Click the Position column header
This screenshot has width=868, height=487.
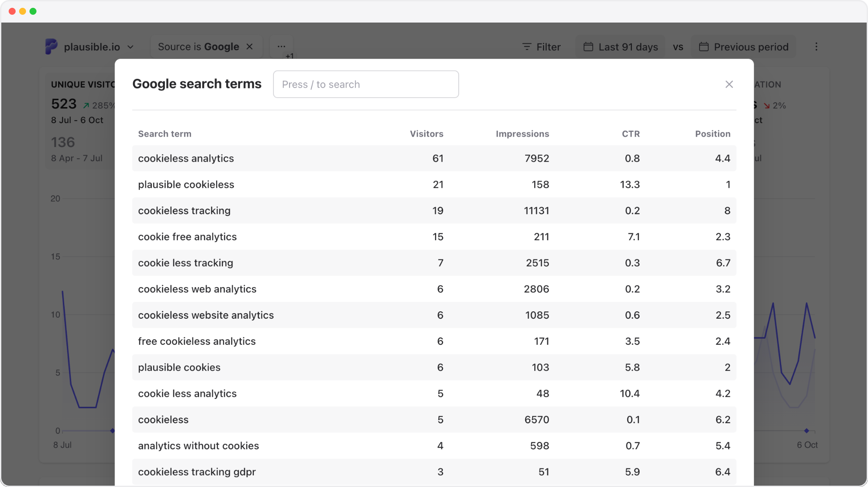pos(713,134)
